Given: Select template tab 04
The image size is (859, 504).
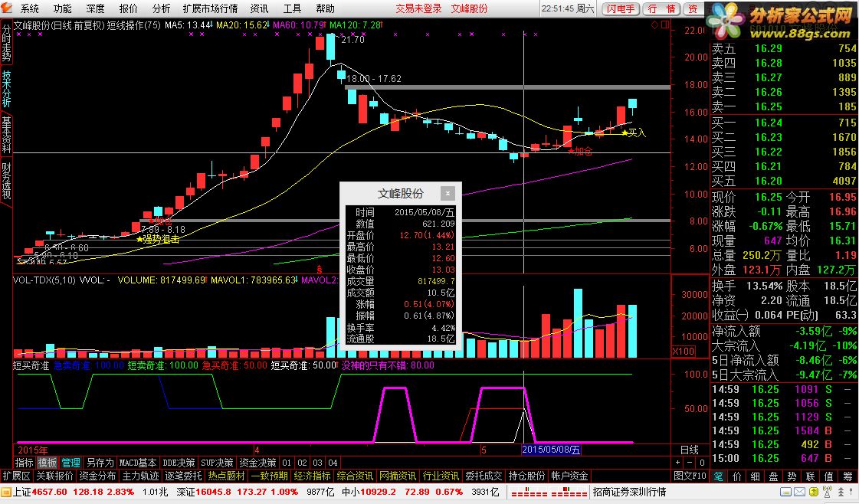Looking at the screenshot, I should pyautogui.click(x=333, y=463).
